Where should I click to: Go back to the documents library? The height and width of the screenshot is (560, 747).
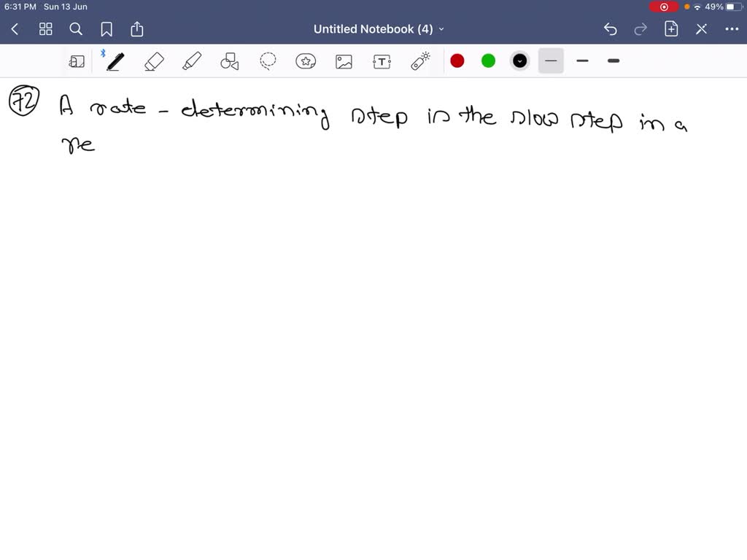click(x=15, y=29)
